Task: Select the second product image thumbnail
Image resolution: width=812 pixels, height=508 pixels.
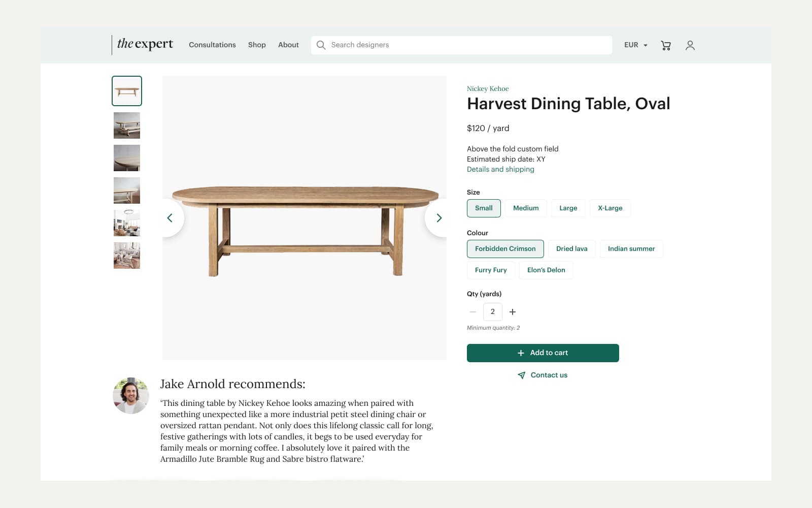Action: 126,125
